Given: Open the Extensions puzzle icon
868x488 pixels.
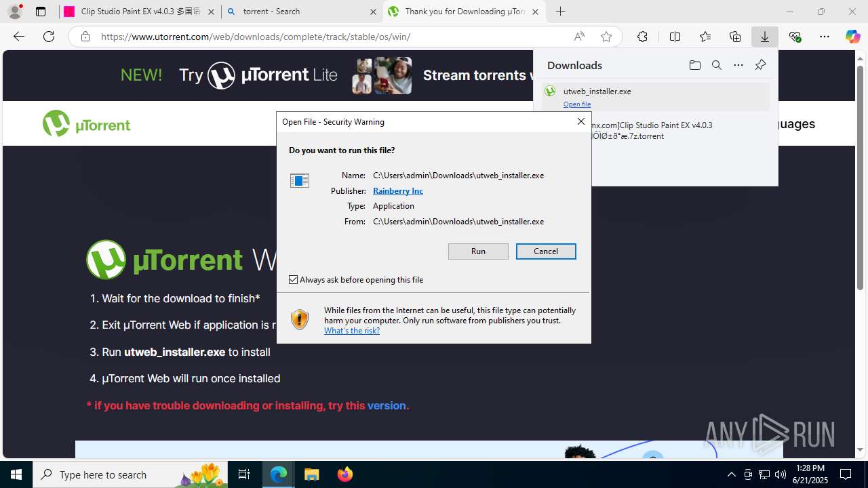Looking at the screenshot, I should tap(642, 37).
